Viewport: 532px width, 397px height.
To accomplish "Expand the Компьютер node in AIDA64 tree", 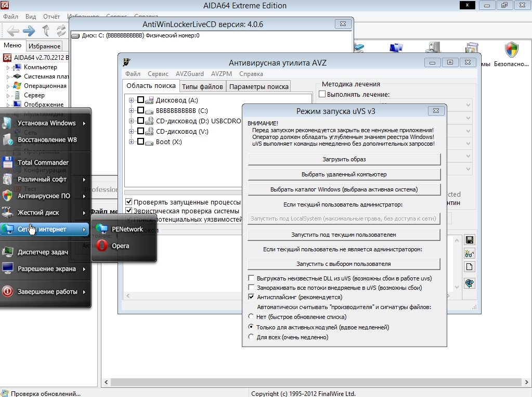I will point(8,68).
